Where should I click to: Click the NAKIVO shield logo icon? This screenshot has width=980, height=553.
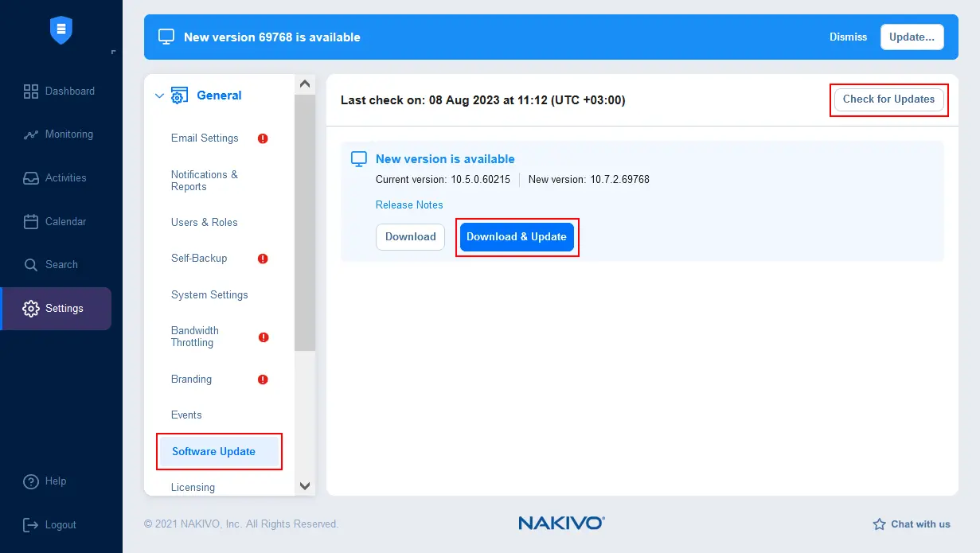(x=61, y=30)
